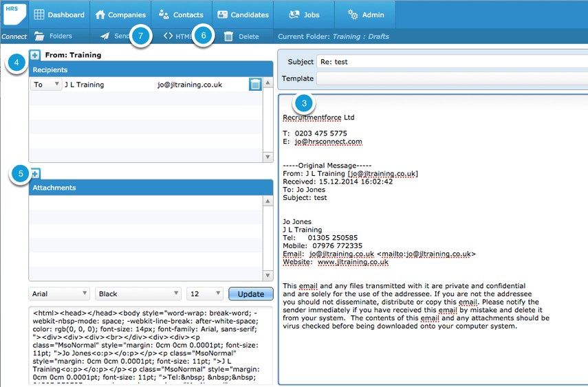This screenshot has height=387, width=588.
Task: Add a recipient with plus icon
Action: pyautogui.click(x=35, y=55)
